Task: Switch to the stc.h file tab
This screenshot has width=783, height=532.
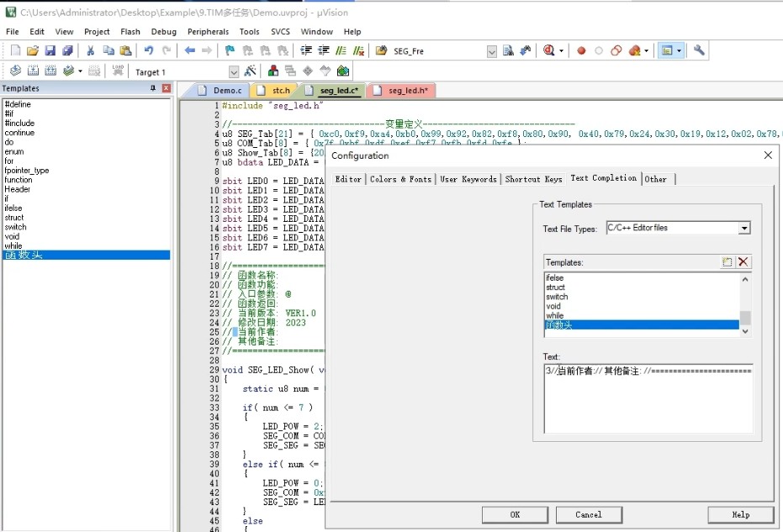Action: pos(276,90)
